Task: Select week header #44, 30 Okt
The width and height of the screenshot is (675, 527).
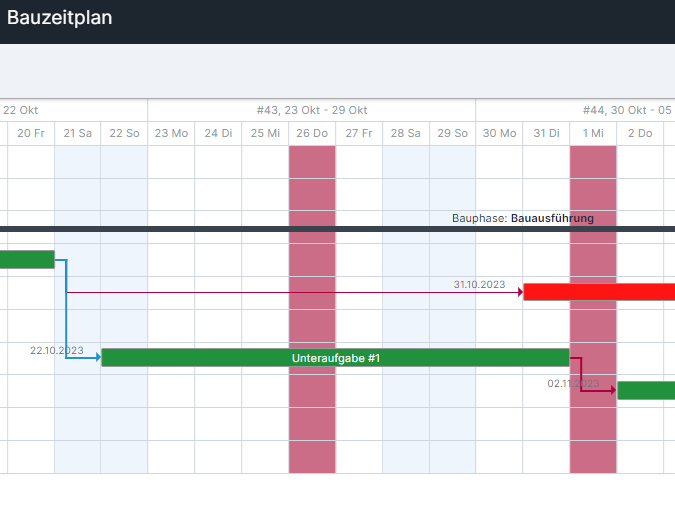Action: [627, 110]
